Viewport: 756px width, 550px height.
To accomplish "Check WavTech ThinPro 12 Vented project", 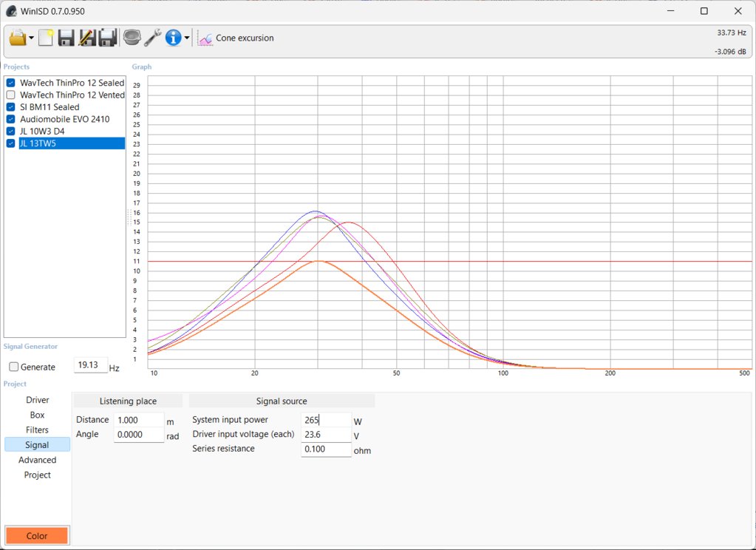I will point(10,95).
